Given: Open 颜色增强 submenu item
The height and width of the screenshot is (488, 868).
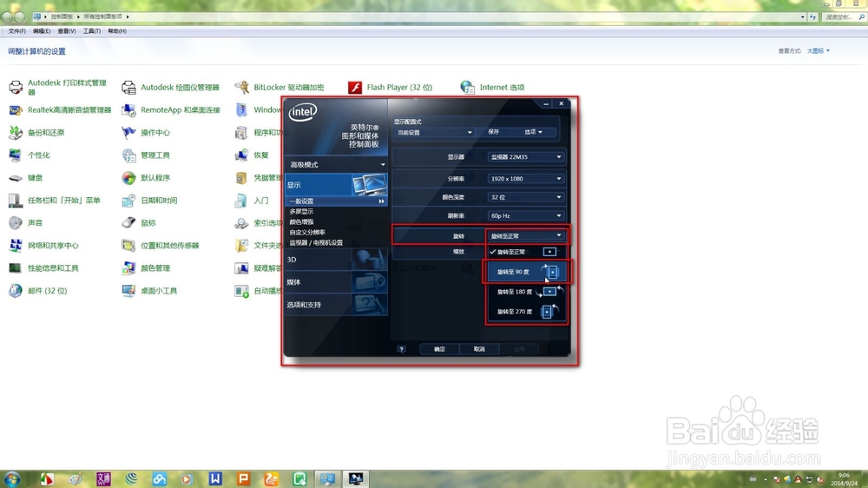Looking at the screenshot, I should coord(301,221).
